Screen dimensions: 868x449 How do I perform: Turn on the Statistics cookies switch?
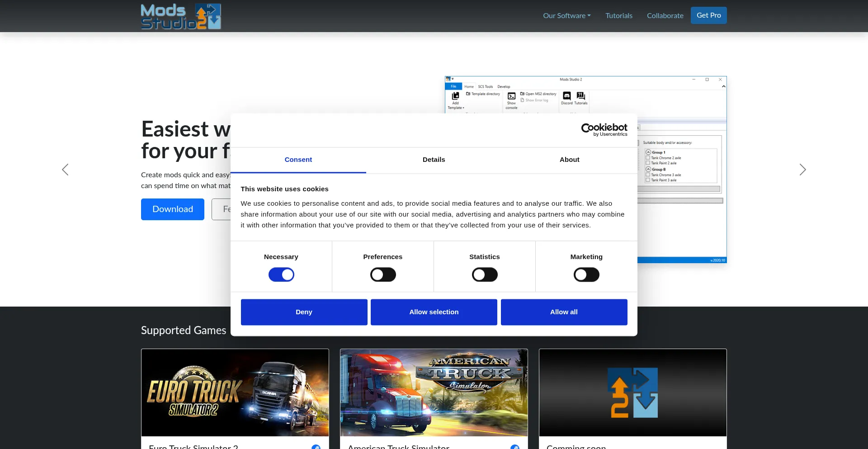485,274
